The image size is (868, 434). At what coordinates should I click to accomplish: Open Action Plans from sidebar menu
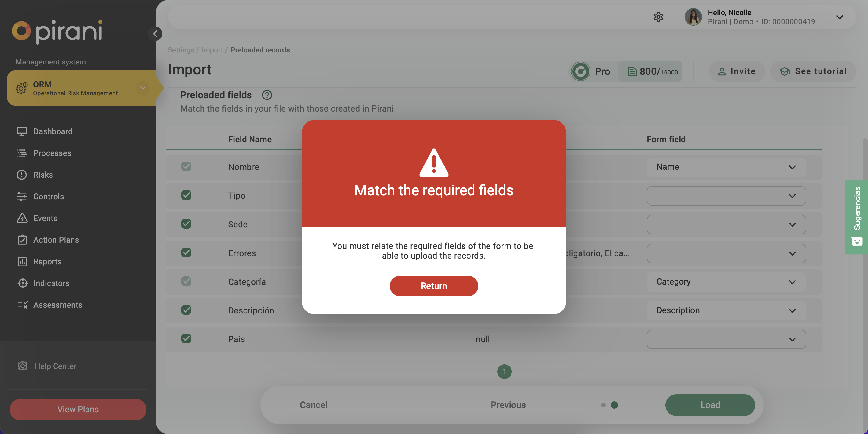coord(56,240)
